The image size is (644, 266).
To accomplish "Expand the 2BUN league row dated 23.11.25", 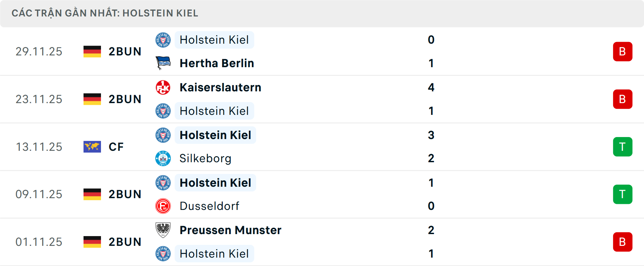I will click(x=125, y=99).
